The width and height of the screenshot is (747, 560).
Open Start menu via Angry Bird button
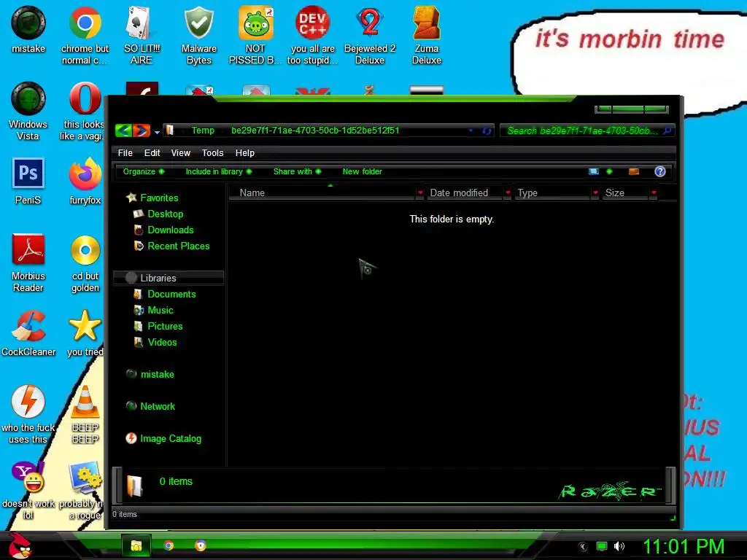click(x=19, y=545)
